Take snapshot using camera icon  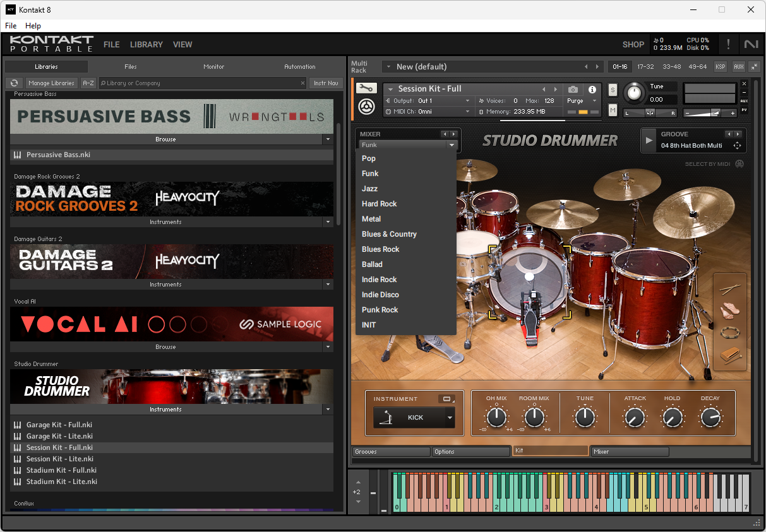point(573,90)
